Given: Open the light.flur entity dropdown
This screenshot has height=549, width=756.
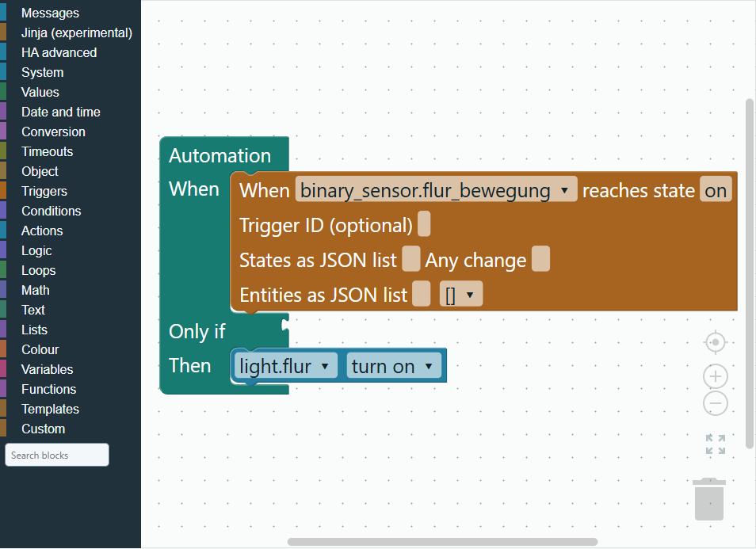Looking at the screenshot, I should 285,366.
